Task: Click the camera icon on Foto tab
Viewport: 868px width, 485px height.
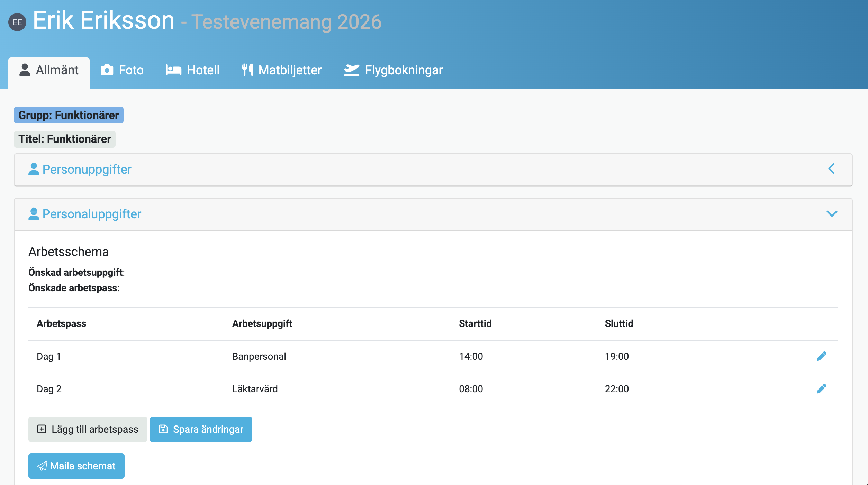Action: pos(107,70)
